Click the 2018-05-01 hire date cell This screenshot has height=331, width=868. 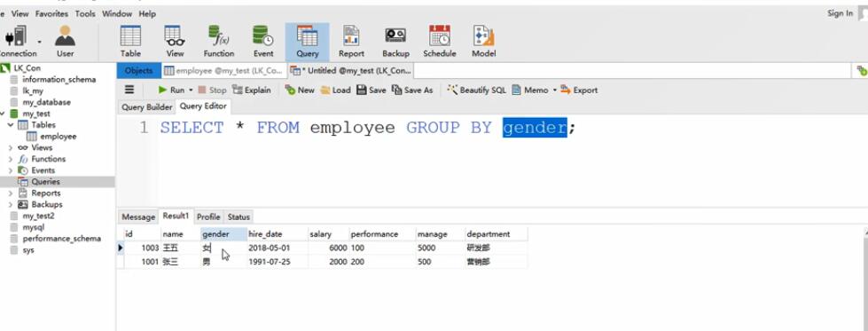(277, 248)
